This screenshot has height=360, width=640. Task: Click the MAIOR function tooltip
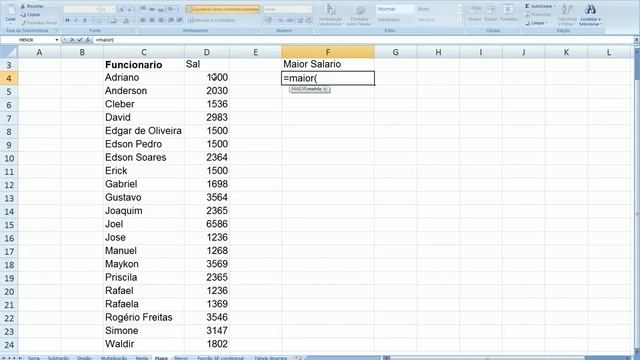pos(309,89)
